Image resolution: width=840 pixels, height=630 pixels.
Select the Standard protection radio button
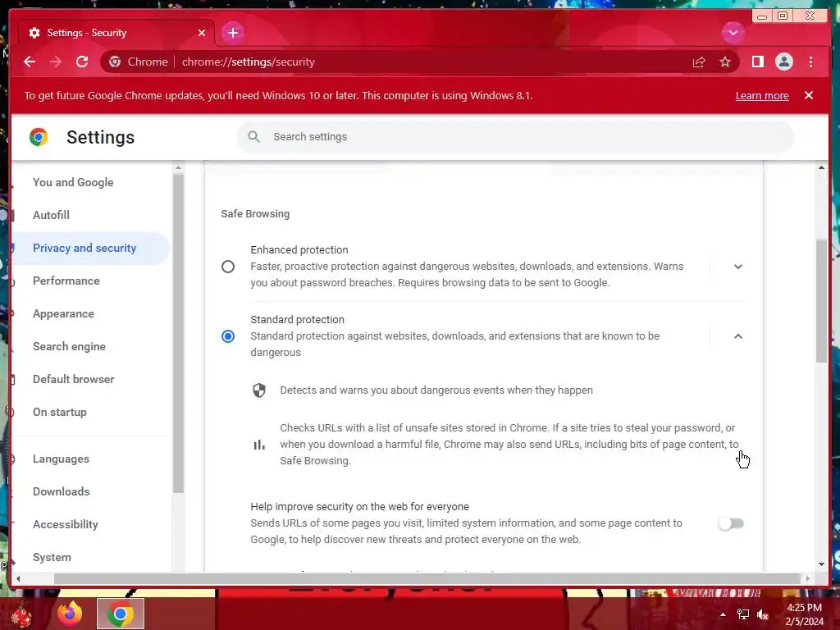(228, 336)
